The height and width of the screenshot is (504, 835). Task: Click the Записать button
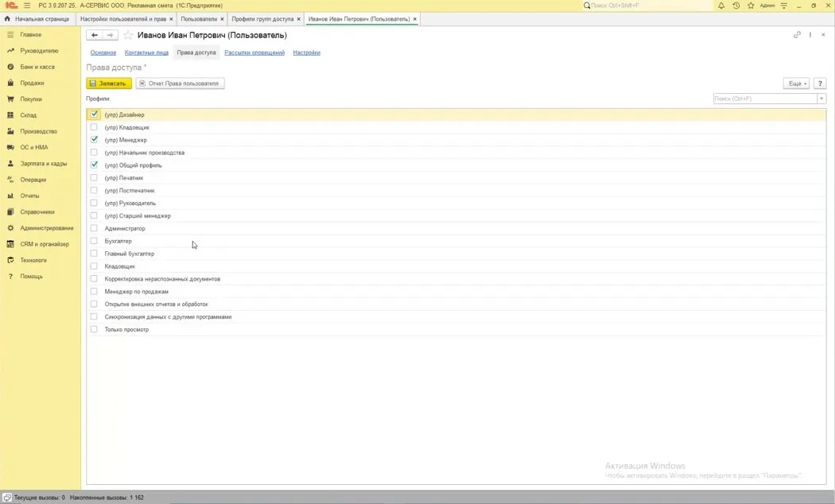point(109,83)
